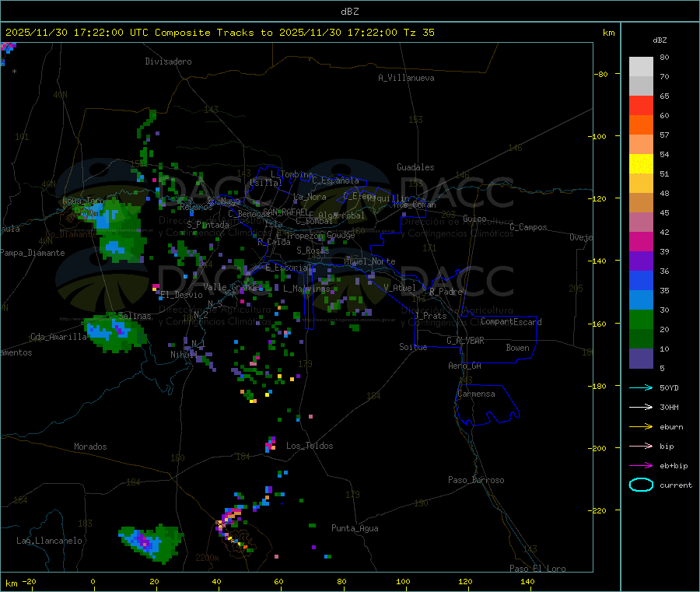Click the storm cell near Lag.Llancanelo
The height and width of the screenshot is (592, 700).
150,542
